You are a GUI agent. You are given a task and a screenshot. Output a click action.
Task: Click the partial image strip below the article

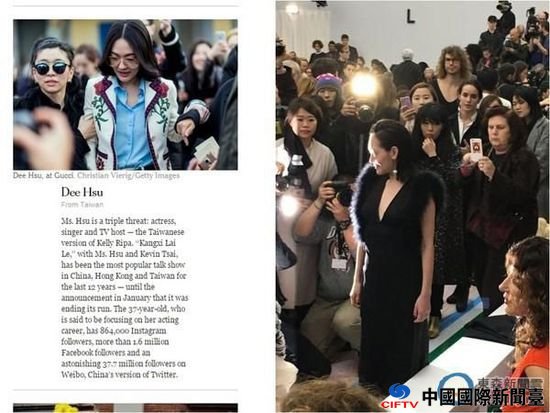point(126,408)
